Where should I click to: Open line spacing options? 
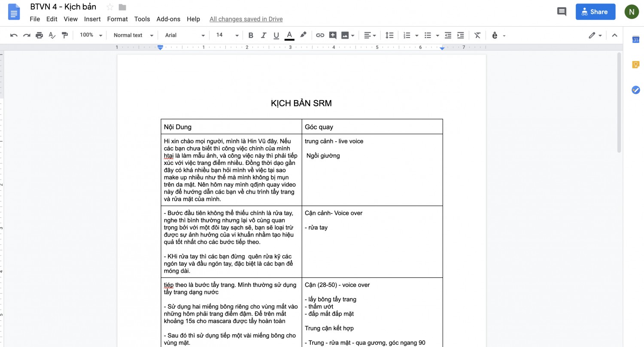(389, 35)
